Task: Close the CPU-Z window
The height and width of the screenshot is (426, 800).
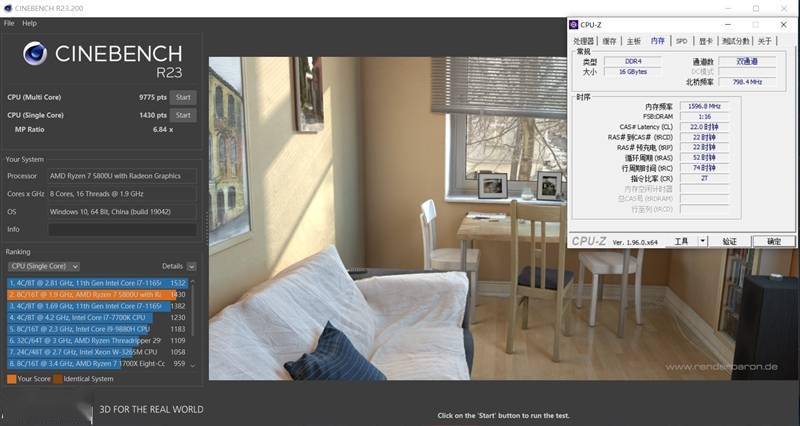Action: click(784, 24)
